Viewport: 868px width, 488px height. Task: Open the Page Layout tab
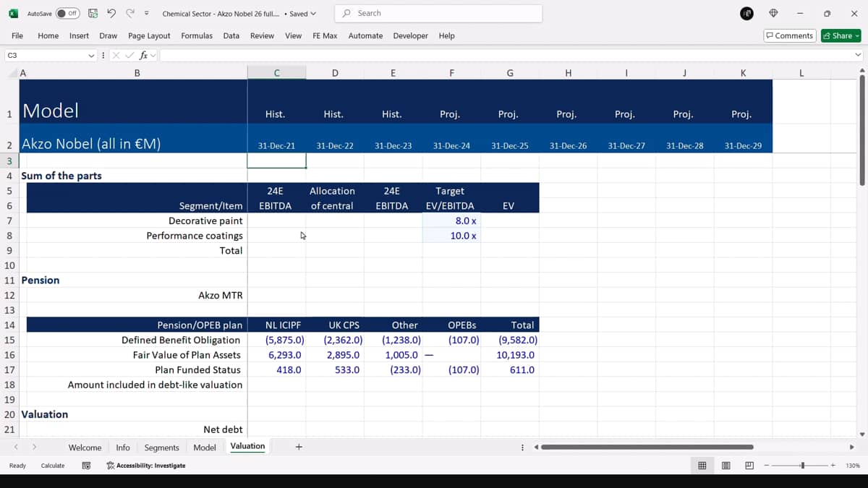[x=149, y=35]
